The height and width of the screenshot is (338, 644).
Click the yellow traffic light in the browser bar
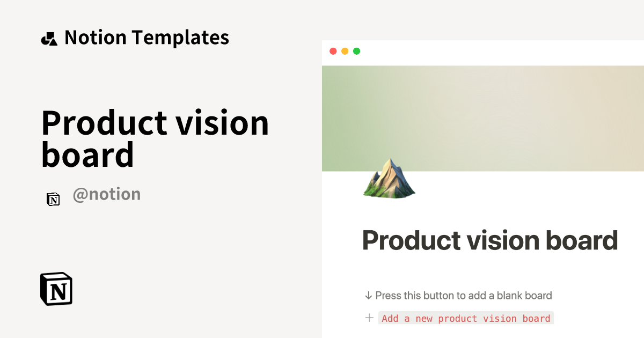[345, 52]
